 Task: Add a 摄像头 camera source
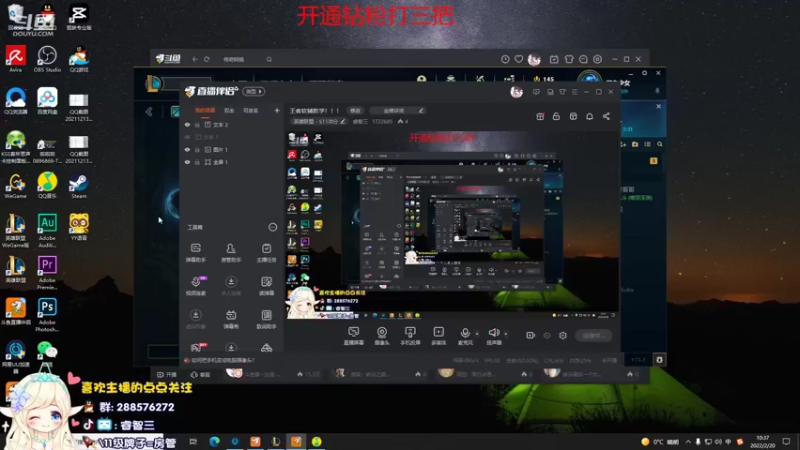382,336
